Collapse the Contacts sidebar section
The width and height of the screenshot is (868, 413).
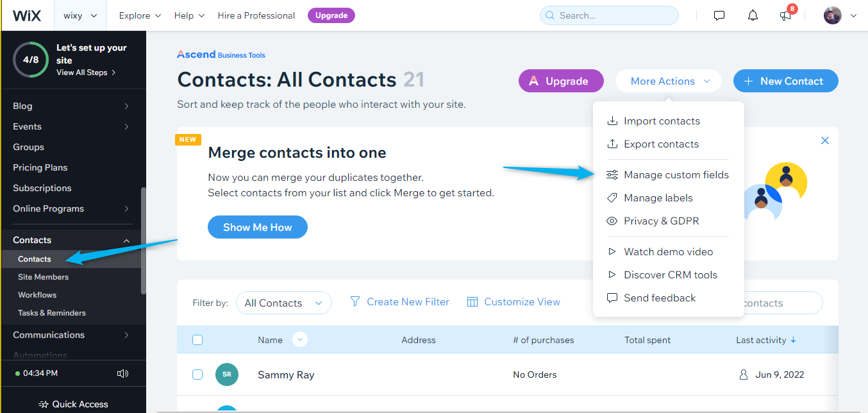click(x=126, y=240)
